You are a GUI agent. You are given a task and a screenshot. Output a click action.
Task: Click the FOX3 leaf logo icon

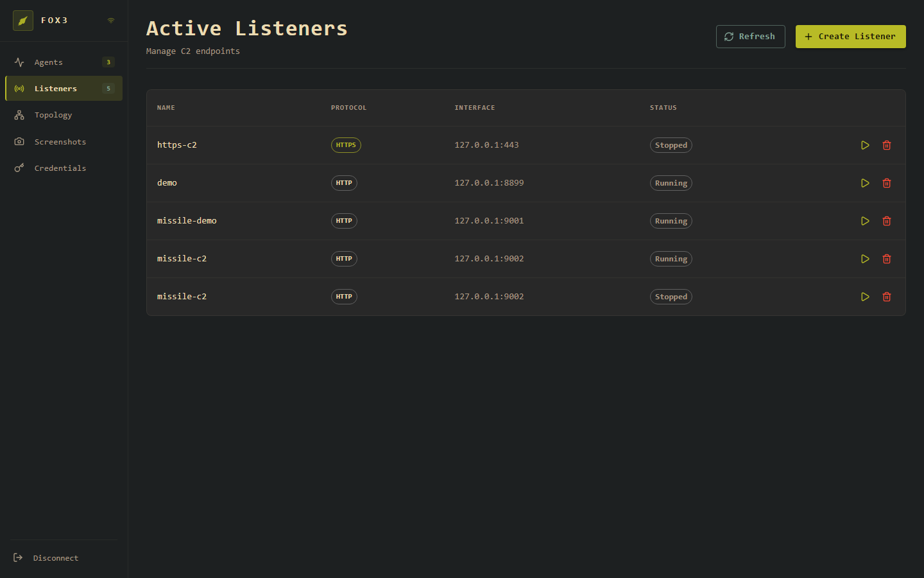click(x=23, y=21)
